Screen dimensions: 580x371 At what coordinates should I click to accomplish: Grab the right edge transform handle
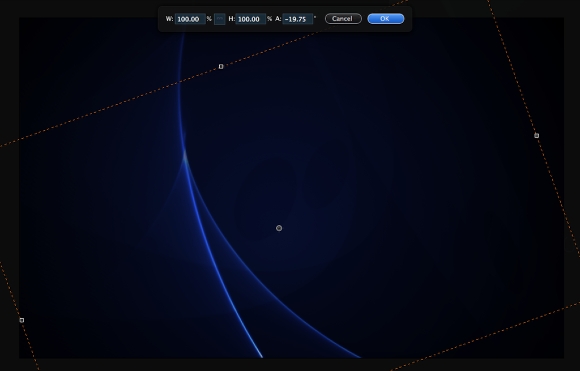point(537,135)
